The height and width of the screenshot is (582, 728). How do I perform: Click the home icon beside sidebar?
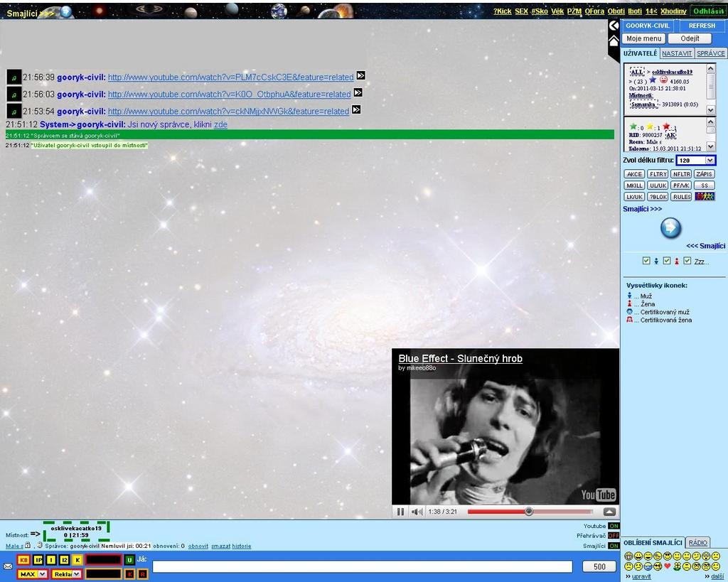tap(614, 41)
